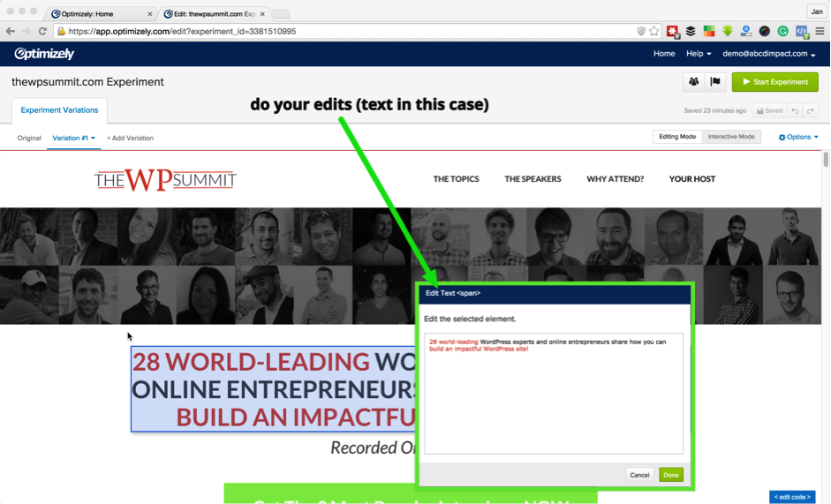Click the browser forward arrow
The image size is (831, 504).
(x=26, y=31)
